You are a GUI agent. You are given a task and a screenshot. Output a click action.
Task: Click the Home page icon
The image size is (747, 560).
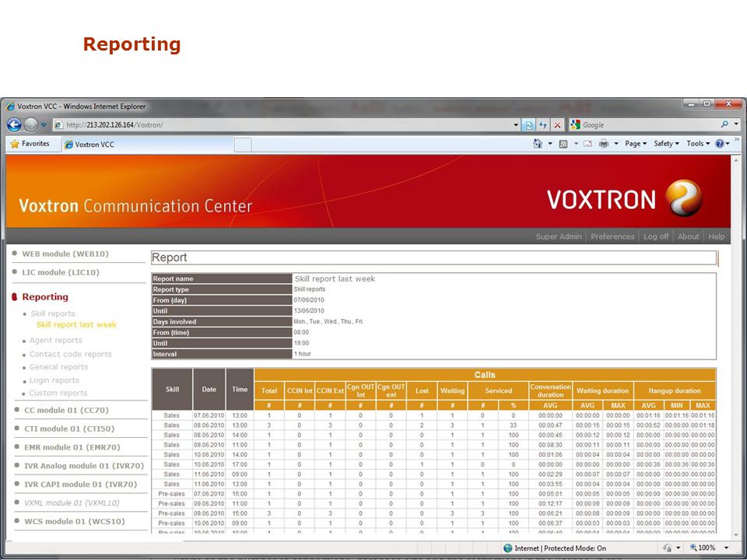(x=538, y=143)
